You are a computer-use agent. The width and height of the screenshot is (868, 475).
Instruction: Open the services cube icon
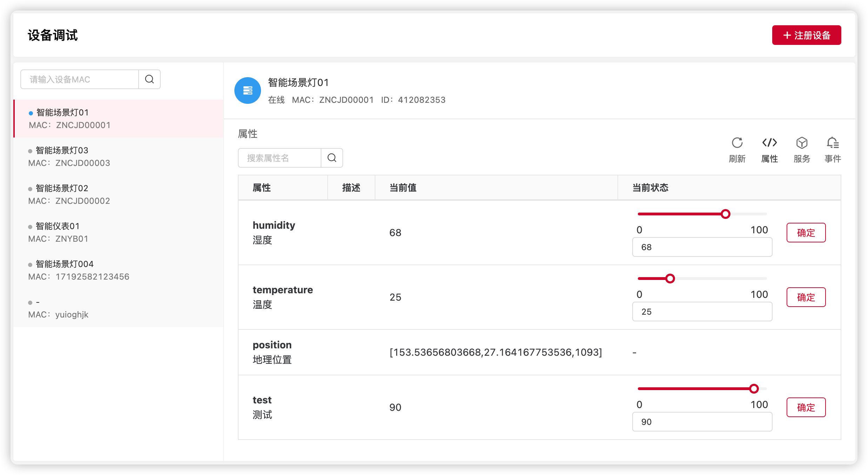click(802, 143)
